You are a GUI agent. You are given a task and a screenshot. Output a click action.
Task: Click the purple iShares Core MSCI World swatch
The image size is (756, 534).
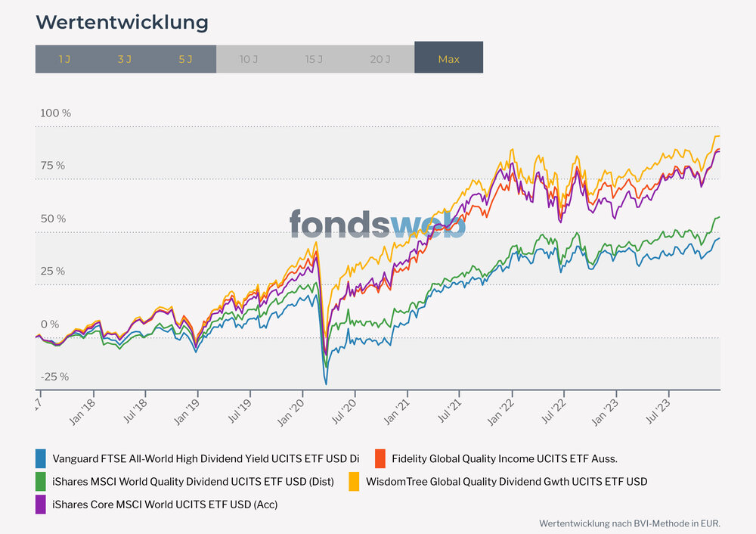[41, 504]
